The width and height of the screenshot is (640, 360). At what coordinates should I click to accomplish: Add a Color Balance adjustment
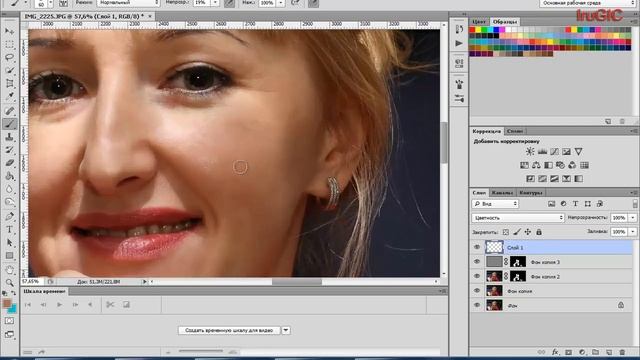click(536, 165)
